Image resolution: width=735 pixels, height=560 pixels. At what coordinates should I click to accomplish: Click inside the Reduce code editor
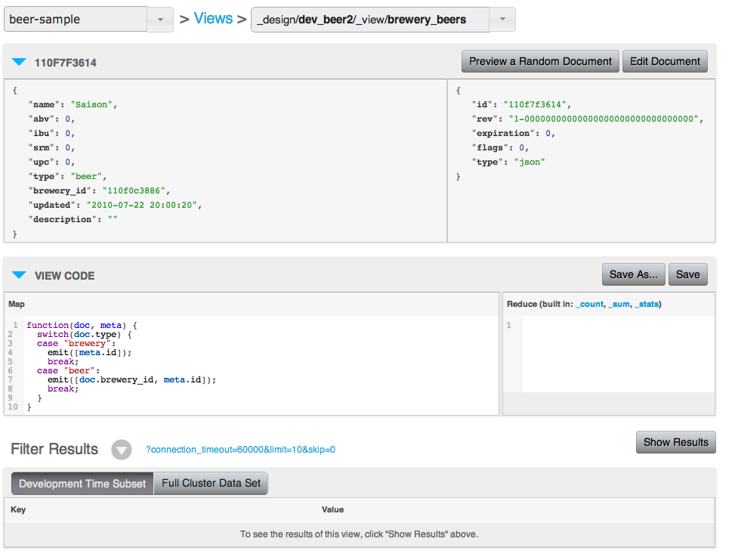click(616, 355)
